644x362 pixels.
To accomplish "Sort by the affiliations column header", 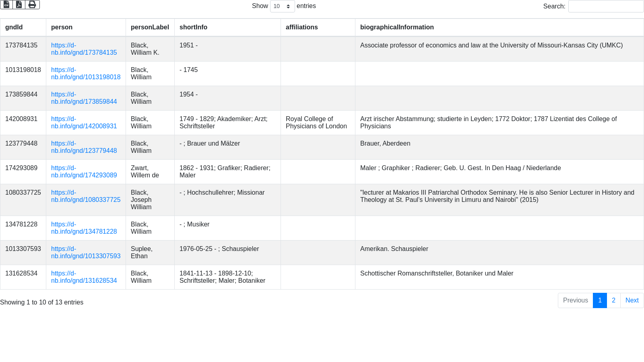I will click(302, 27).
